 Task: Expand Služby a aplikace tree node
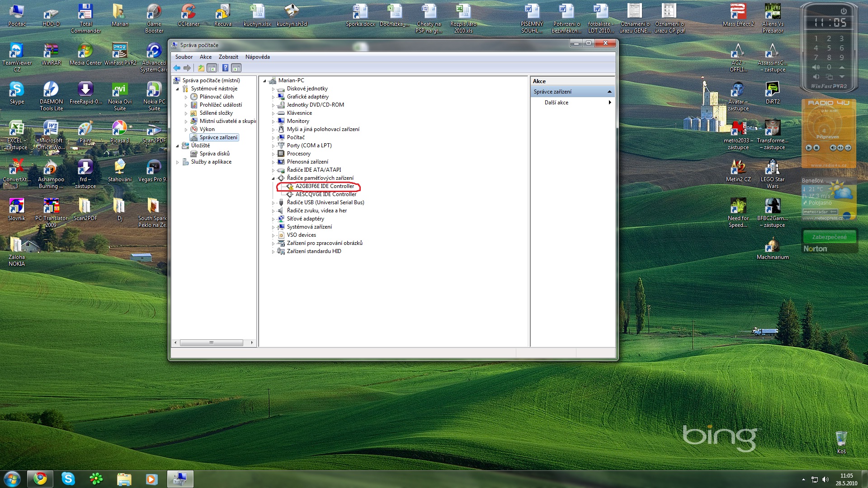[x=177, y=162]
